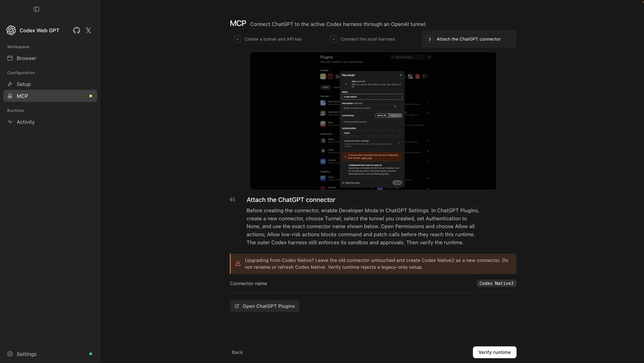Click the 'Before creating the connector' instructions paragraph
The width and height of the screenshot is (644, 363).
pyautogui.click(x=363, y=226)
